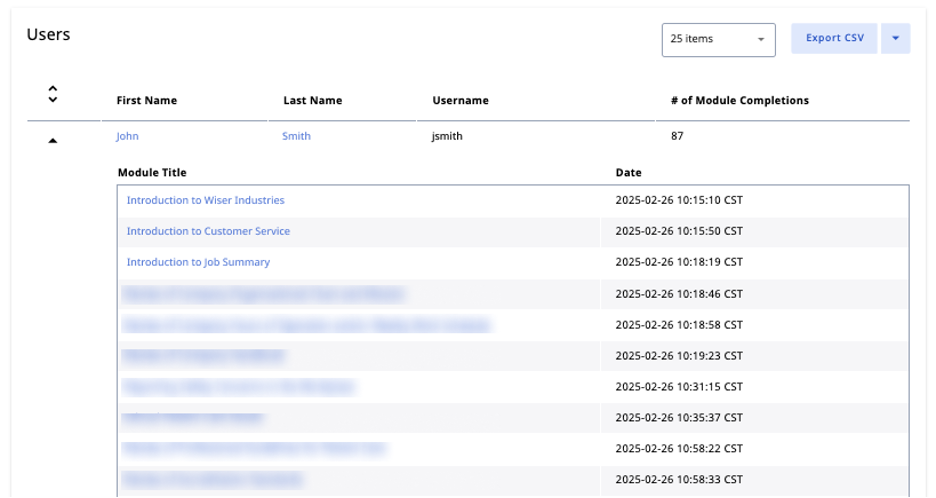936x498 pixels.
Task: Open the blurred module completed at 10:18:46
Action: [x=264, y=294]
